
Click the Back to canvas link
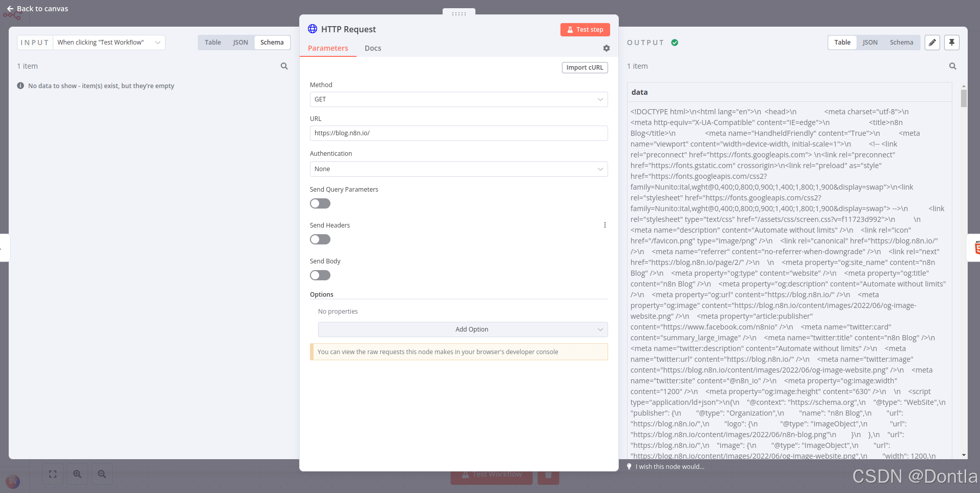click(x=43, y=9)
